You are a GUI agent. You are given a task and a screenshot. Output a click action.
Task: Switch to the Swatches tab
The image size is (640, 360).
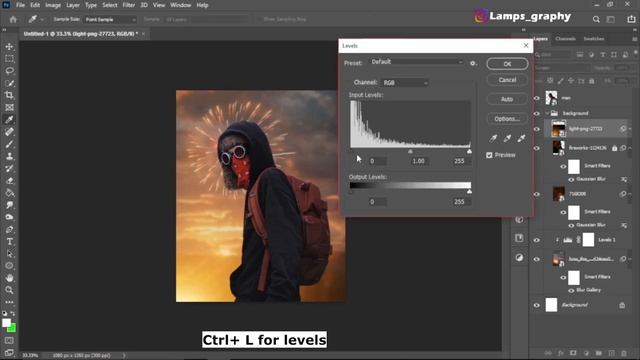coord(594,39)
